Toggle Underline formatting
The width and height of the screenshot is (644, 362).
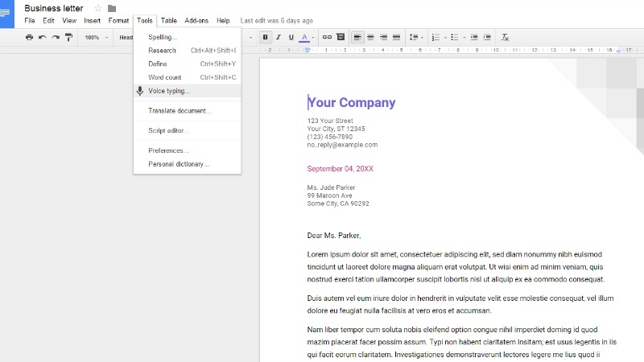click(x=291, y=37)
